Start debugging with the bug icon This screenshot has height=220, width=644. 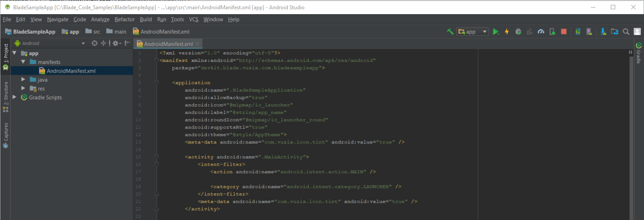point(518,31)
